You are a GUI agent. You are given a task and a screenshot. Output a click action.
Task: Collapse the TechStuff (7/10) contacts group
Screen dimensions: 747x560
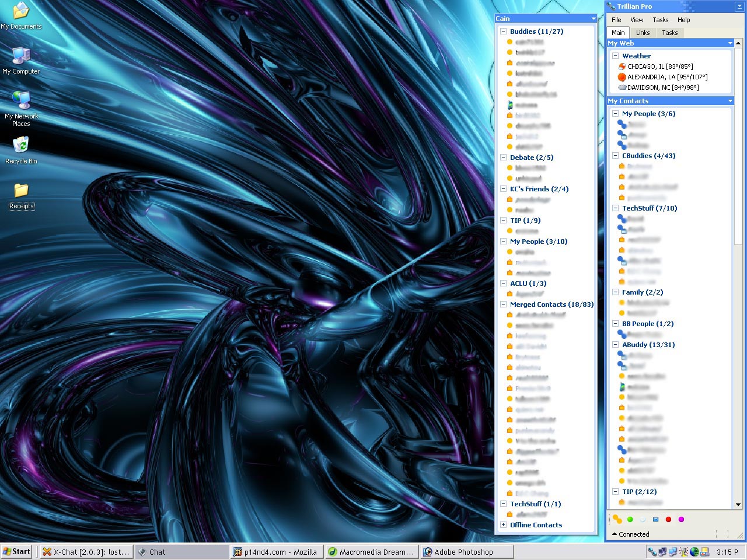pyautogui.click(x=615, y=208)
